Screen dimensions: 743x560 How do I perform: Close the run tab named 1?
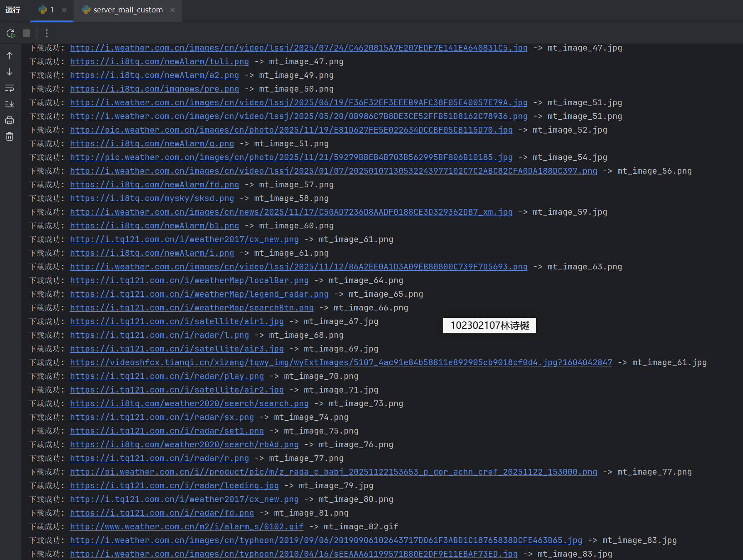[64, 10]
